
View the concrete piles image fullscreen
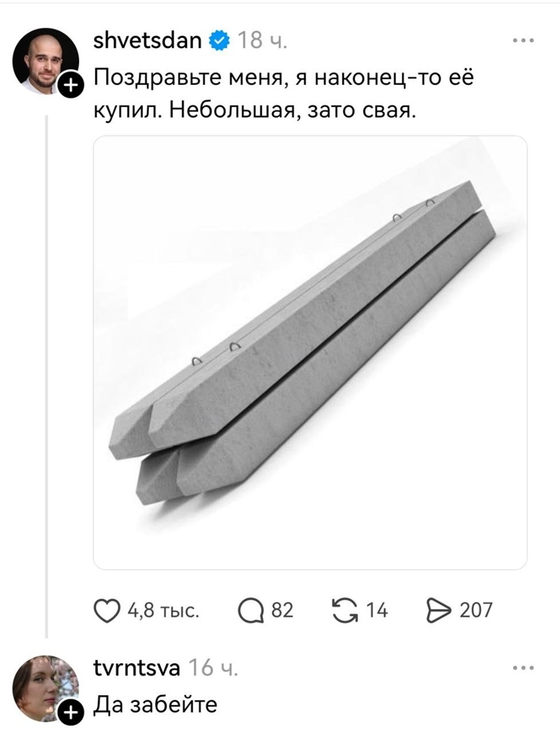coord(310,352)
